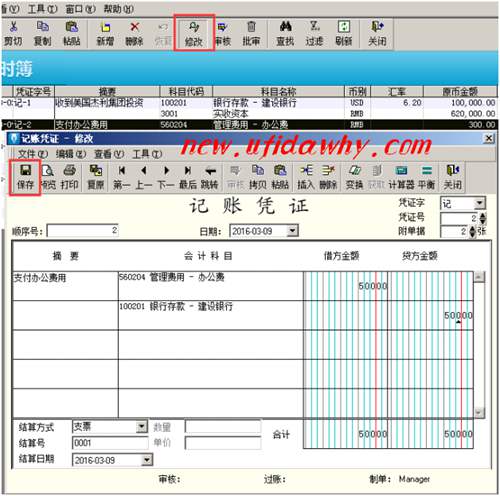Click the 单价 input field
The image size is (500, 496).
(x=223, y=443)
